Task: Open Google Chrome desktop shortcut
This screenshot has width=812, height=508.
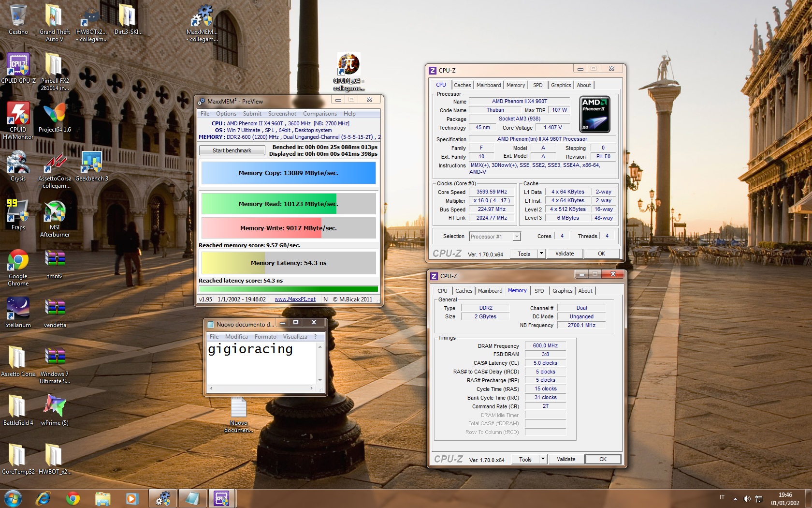Action: [x=18, y=267]
